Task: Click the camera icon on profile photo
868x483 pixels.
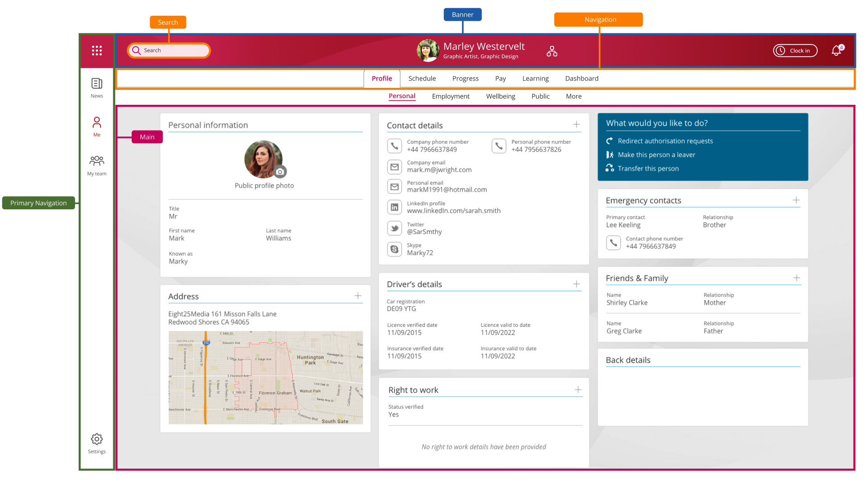Action: tap(280, 172)
